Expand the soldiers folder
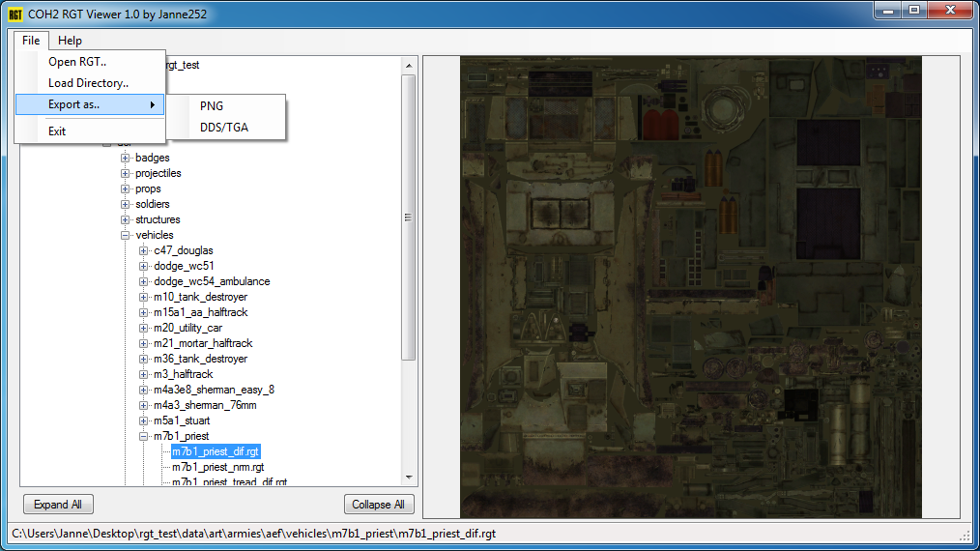Image resolution: width=980 pixels, height=551 pixels. (125, 204)
